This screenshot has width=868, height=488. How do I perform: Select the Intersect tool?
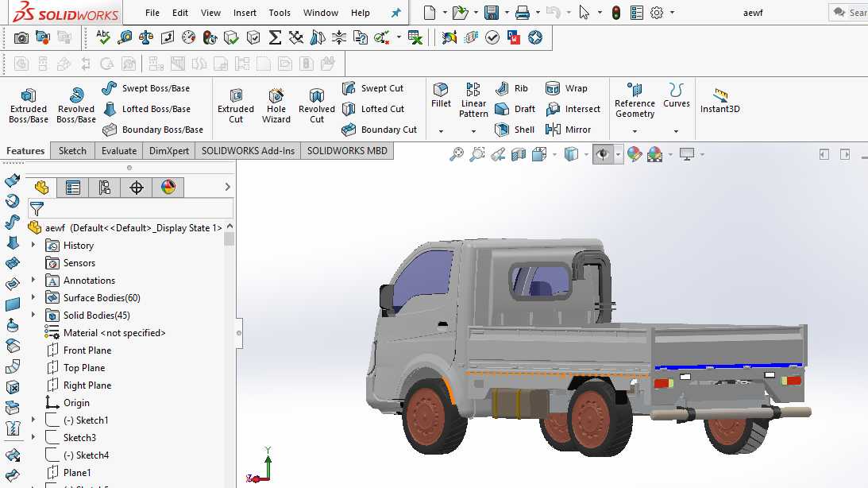[573, 109]
